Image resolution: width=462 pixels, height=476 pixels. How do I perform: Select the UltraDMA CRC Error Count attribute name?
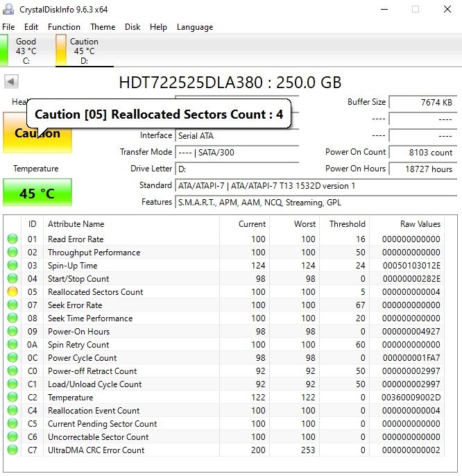(x=96, y=450)
